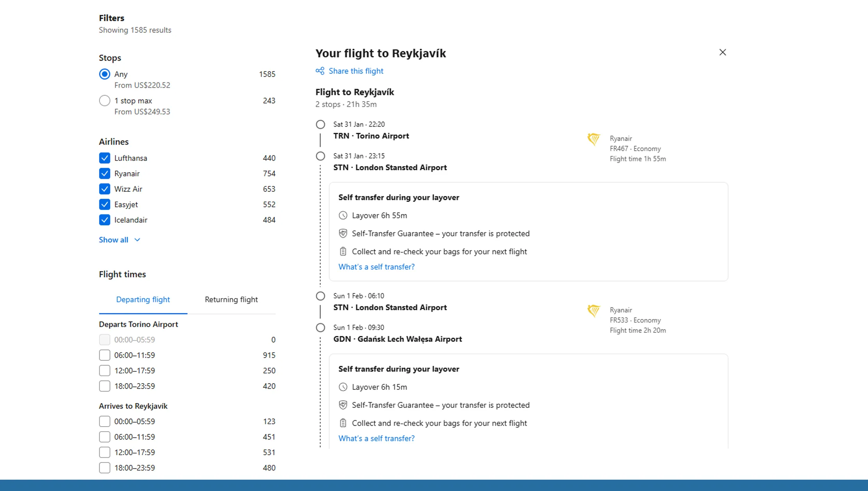
Task: Uncheck the Lufthansa airline filter
Action: [x=105, y=158]
